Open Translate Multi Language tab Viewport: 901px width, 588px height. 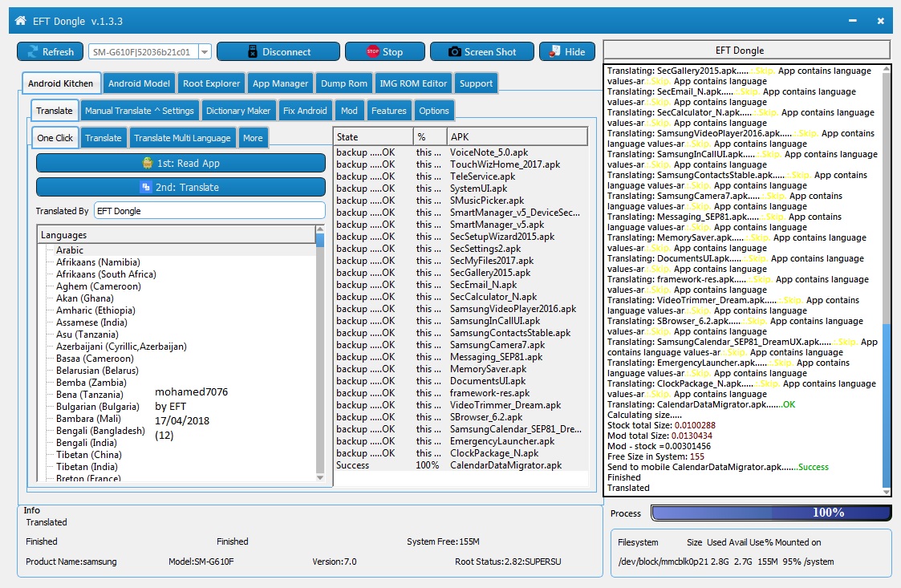tap(182, 138)
